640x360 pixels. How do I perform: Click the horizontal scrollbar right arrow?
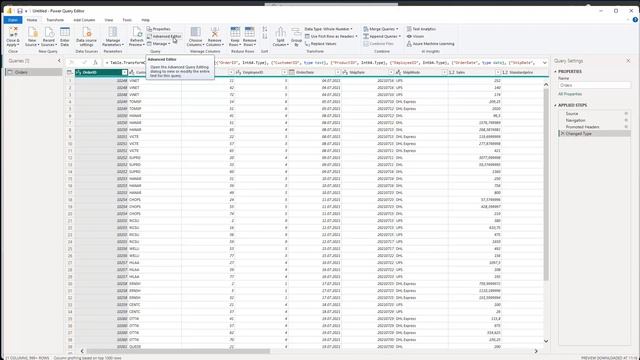tap(536, 351)
